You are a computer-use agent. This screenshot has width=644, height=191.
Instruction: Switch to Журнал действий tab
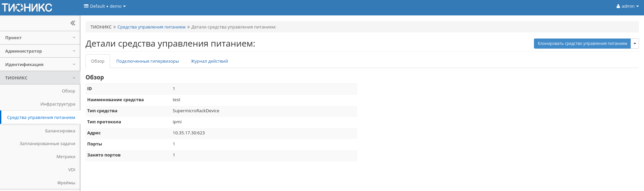tap(209, 61)
